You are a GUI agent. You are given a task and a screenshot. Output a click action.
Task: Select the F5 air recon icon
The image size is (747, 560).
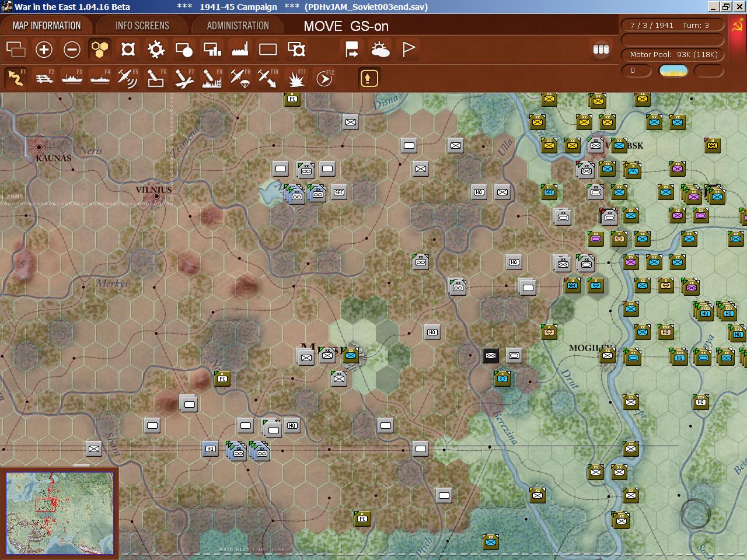(128, 78)
